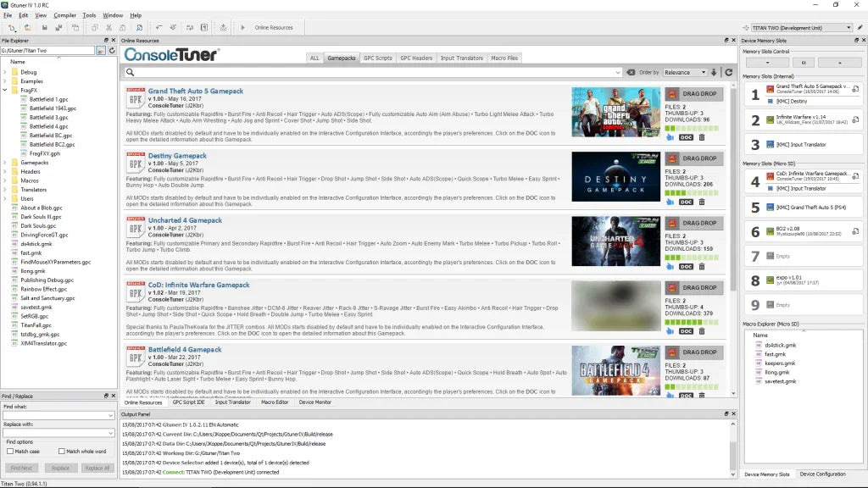The image size is (868, 488).
Task: Open the Order by Relevance dropdown
Action: [x=685, y=73]
